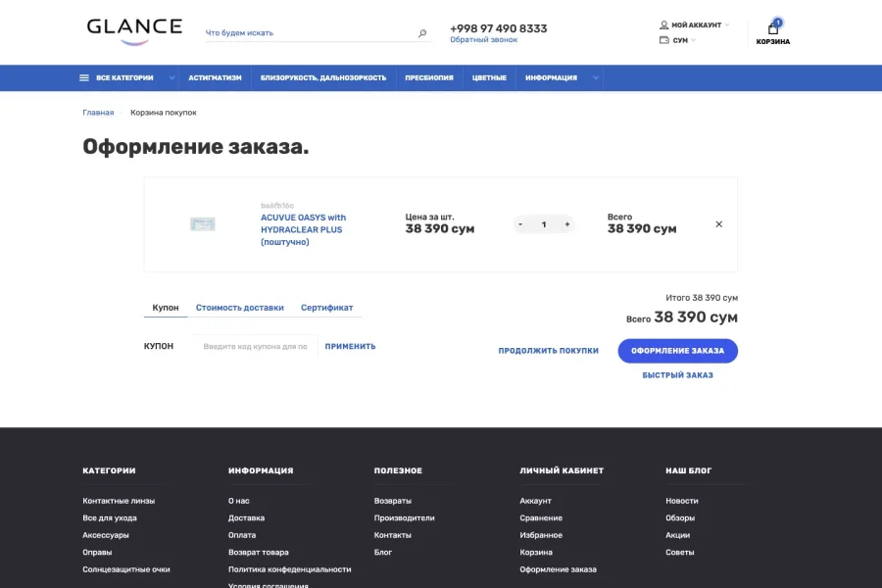Viewport: 882px width, 588px height.
Task: Open footer Избранное link
Action: tap(541, 535)
